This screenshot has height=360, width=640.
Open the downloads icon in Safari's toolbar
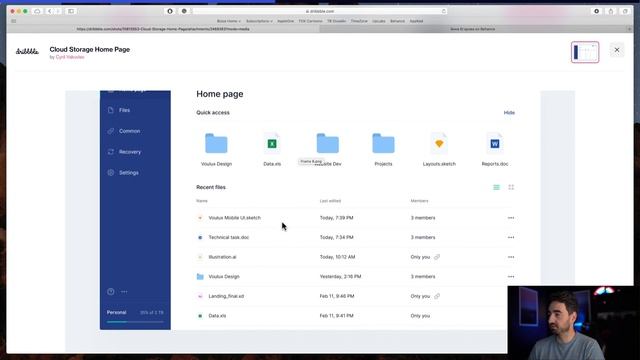point(597,11)
